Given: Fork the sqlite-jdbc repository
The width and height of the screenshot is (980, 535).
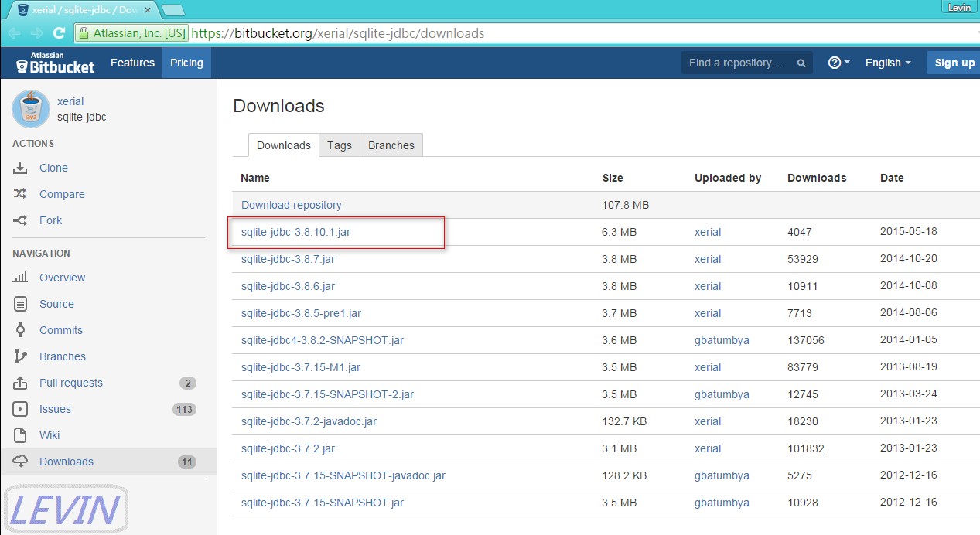Looking at the screenshot, I should (50, 220).
